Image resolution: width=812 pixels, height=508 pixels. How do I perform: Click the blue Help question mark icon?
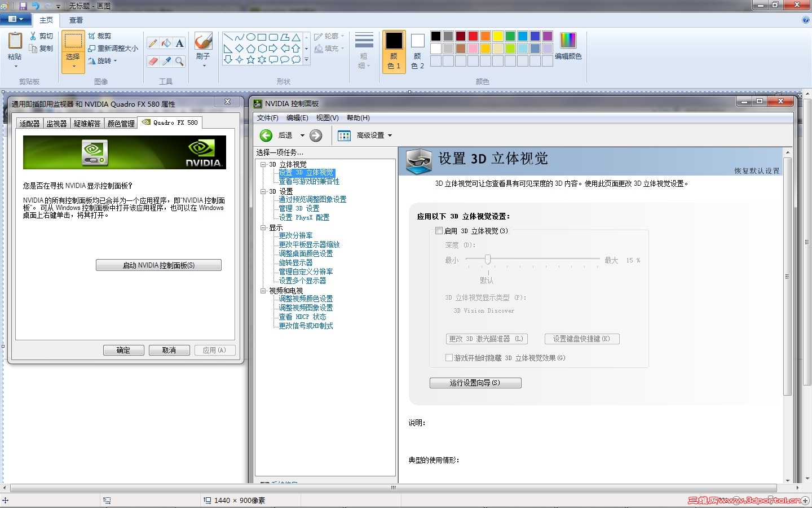(x=805, y=20)
